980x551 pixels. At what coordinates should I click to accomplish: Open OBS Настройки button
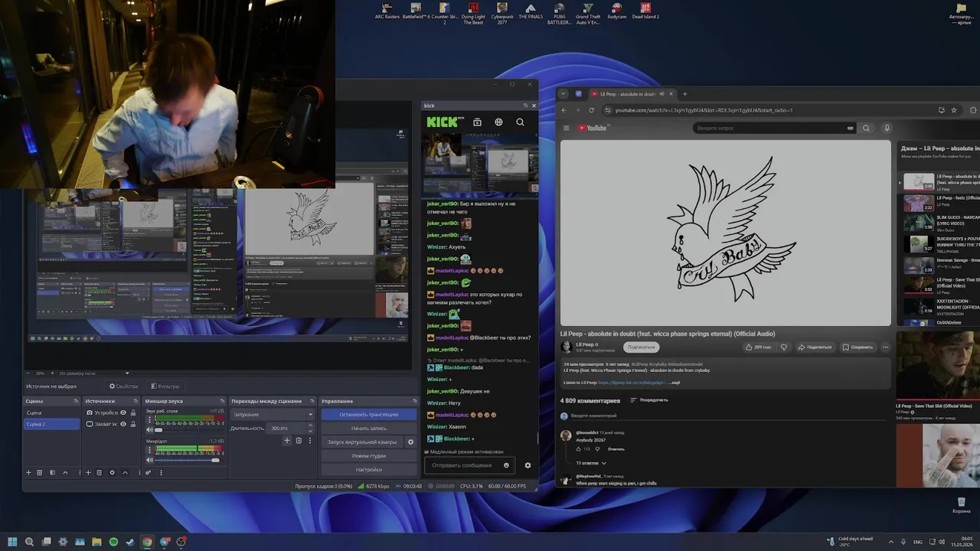(368, 470)
